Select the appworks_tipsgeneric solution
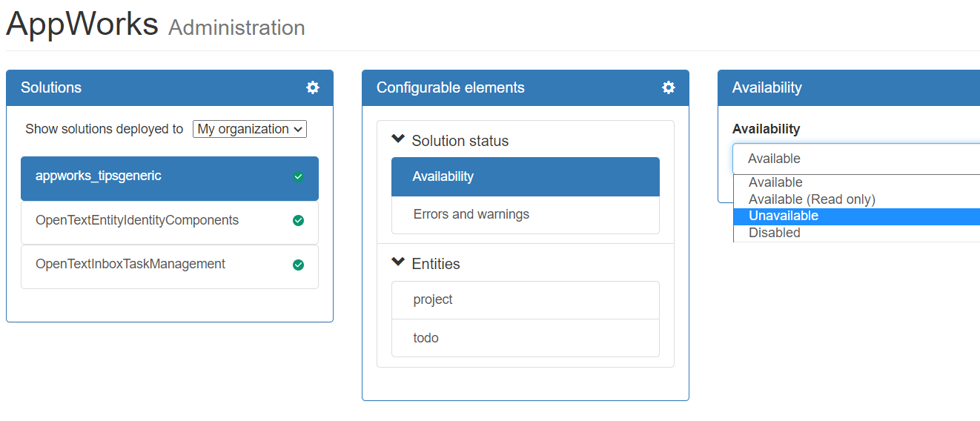The width and height of the screenshot is (980, 421). coord(99,176)
